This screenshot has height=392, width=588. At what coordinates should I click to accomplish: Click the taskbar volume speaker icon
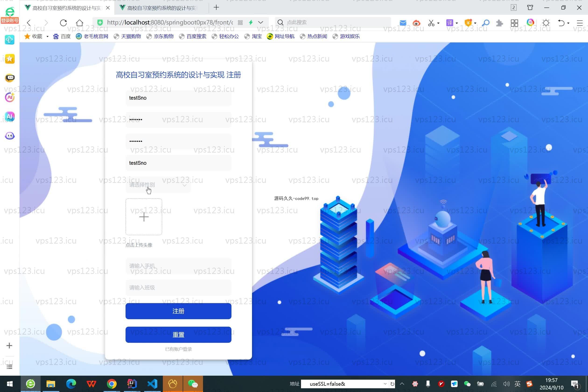[x=506, y=384]
